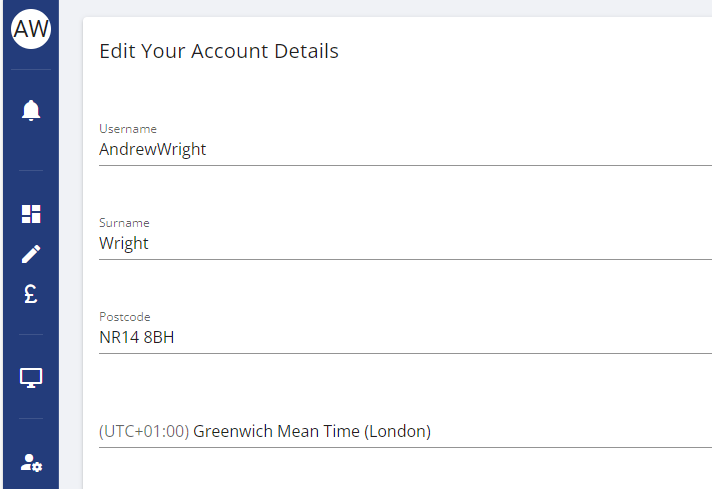Screen dimensions: 712x489
Task: Click the Surname field containing Wright
Action: tap(405, 243)
